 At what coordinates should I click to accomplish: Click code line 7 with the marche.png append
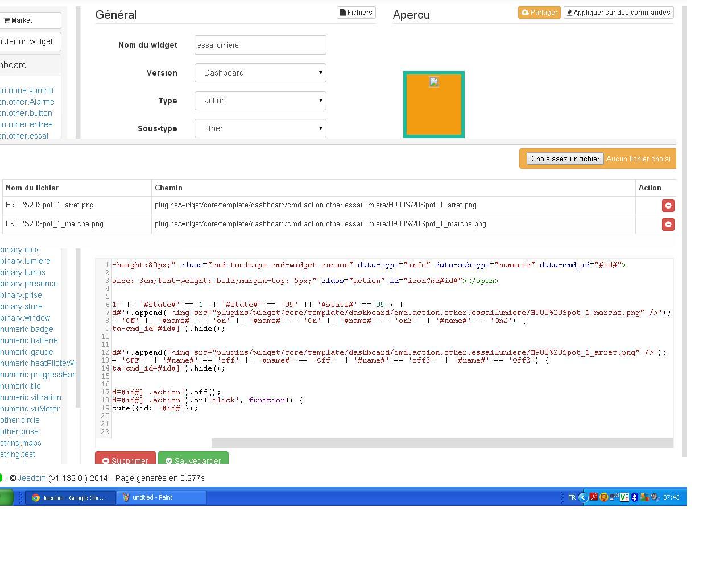click(x=391, y=313)
